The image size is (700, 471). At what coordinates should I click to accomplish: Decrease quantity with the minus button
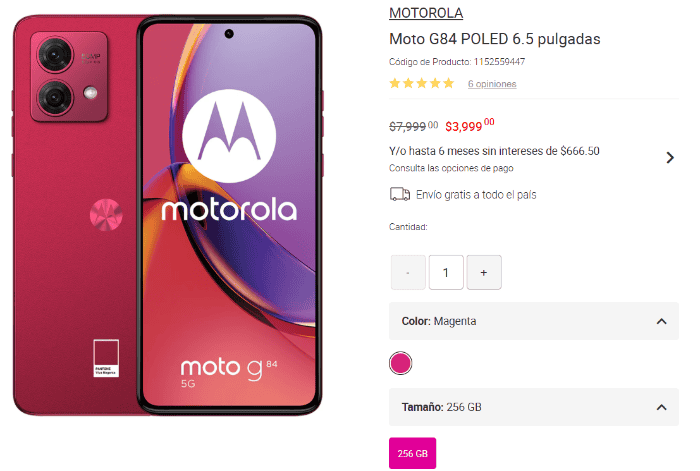pyautogui.click(x=408, y=272)
